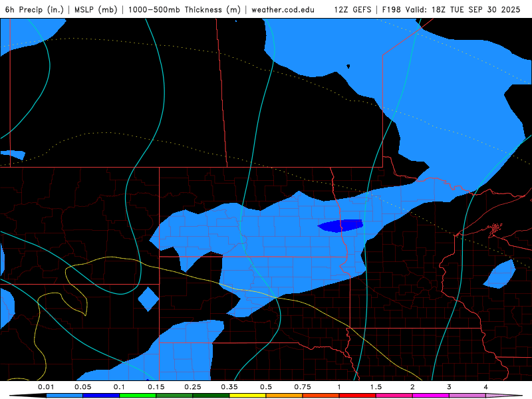Select the orange 0.5–0.75 color bar segment
Screen dimensions: 532x399
(285, 396)
